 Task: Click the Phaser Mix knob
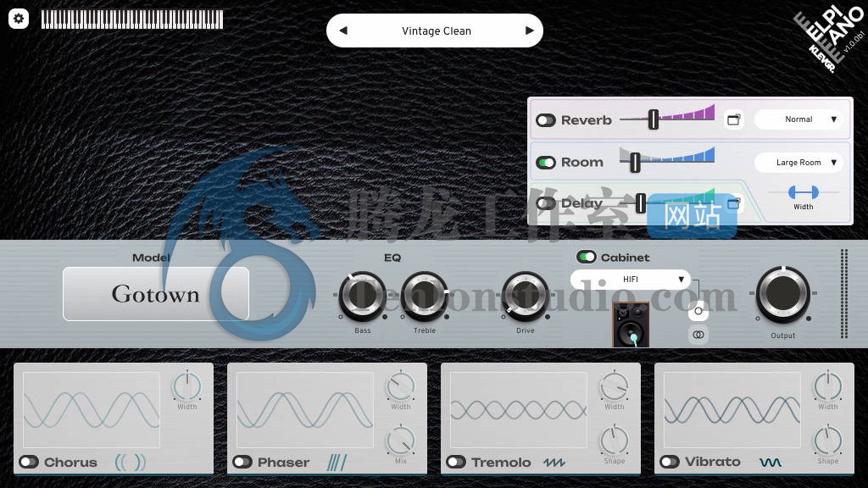401,441
